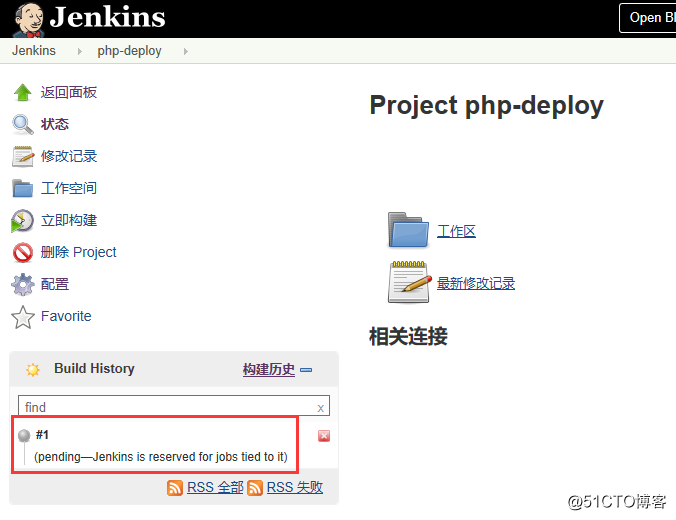Click the Jenkins butler logo icon
This screenshot has width=676, height=520.
pos(28,19)
